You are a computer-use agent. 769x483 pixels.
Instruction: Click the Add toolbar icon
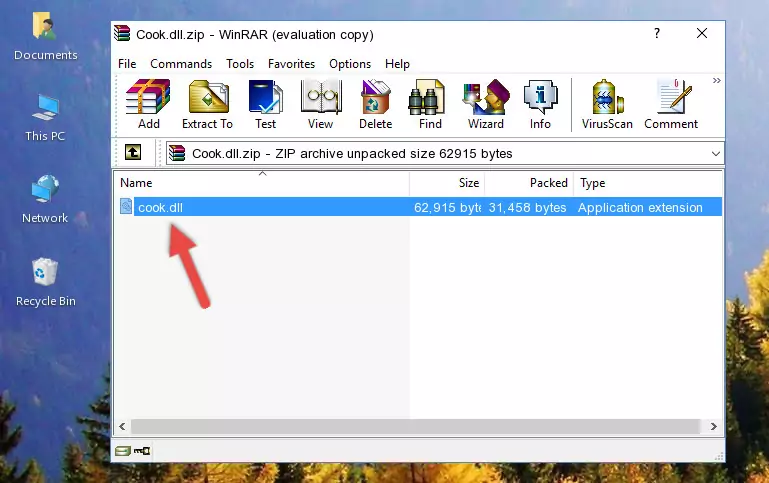tap(148, 104)
